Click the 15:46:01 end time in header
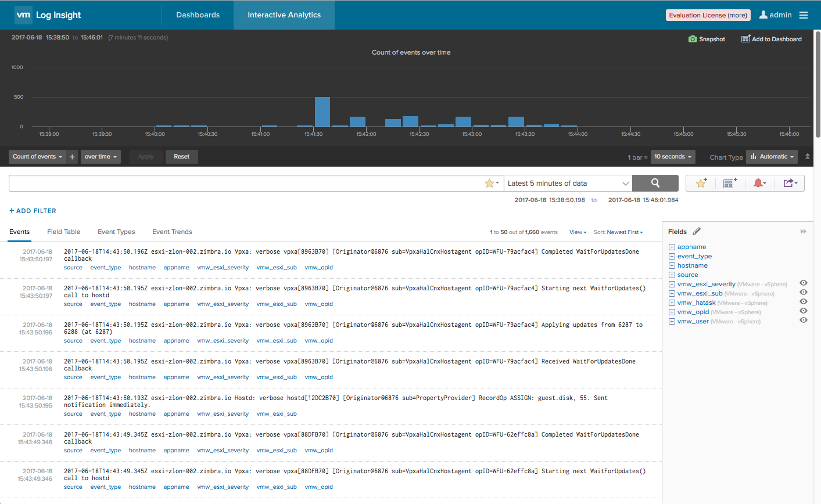 (92, 37)
